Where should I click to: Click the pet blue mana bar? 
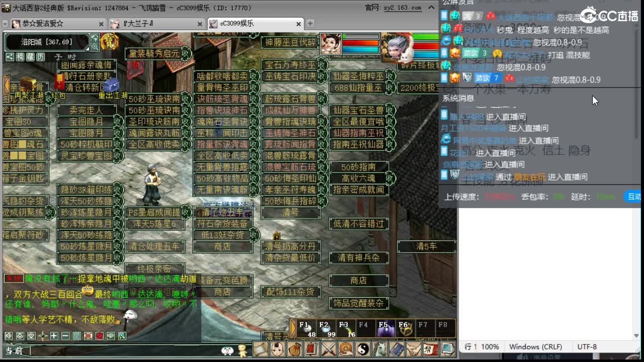point(360,50)
